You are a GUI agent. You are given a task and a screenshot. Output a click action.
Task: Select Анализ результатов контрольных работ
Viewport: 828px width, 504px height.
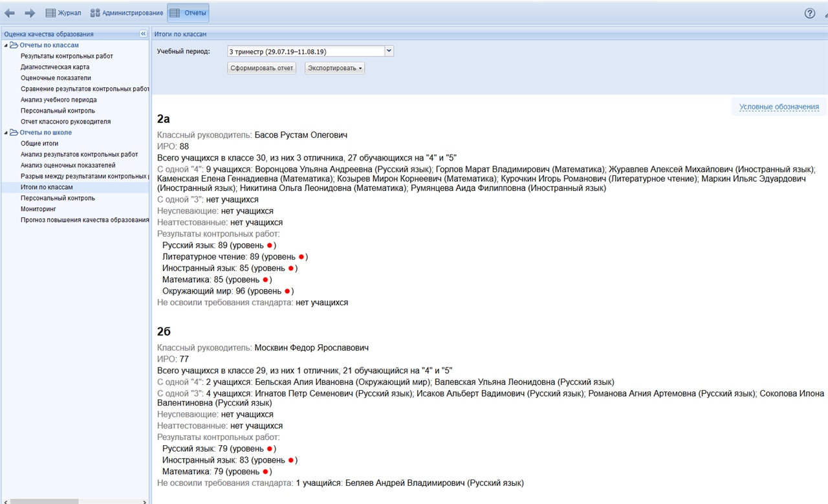point(79,155)
